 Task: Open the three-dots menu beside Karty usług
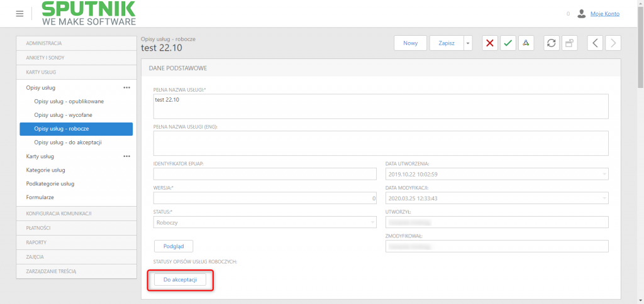coord(127,156)
